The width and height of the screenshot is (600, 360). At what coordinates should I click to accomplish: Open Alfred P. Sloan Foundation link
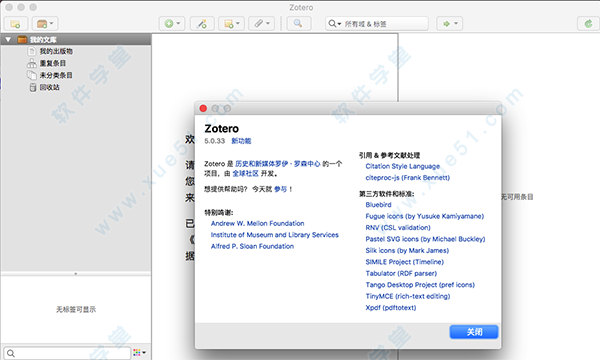coord(252,246)
